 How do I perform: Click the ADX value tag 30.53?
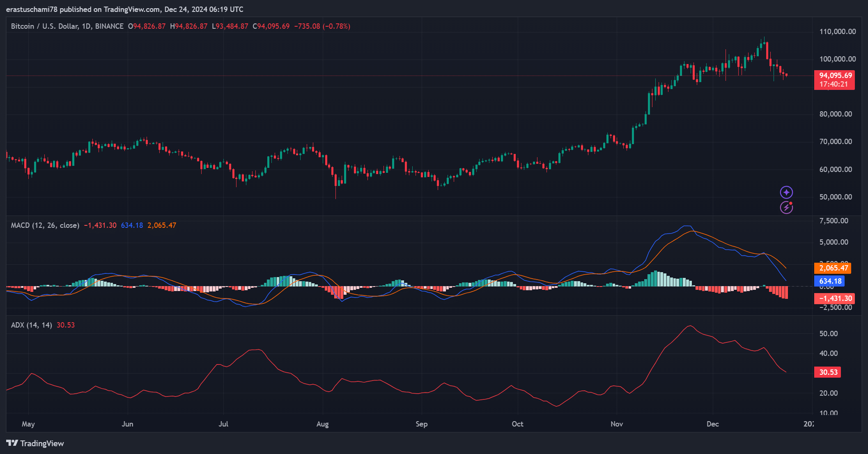coord(828,372)
